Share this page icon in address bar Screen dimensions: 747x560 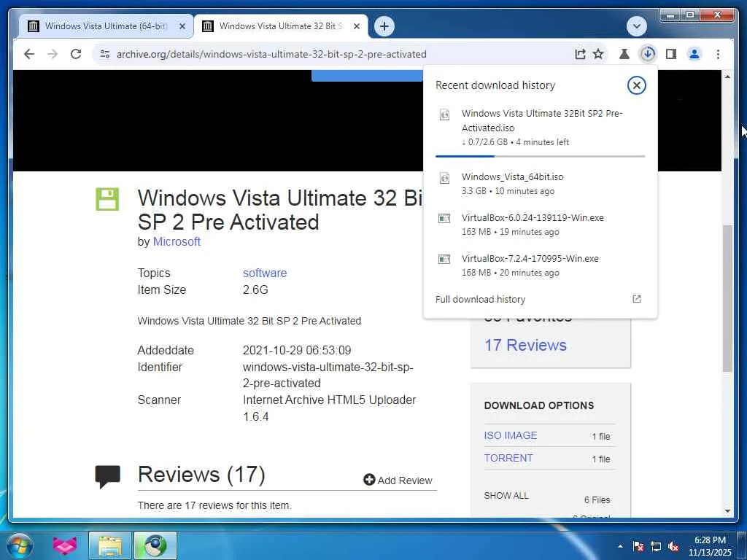pyautogui.click(x=580, y=54)
